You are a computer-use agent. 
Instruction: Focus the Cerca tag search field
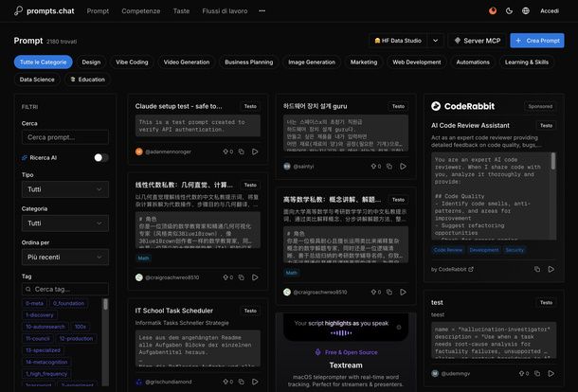65,289
